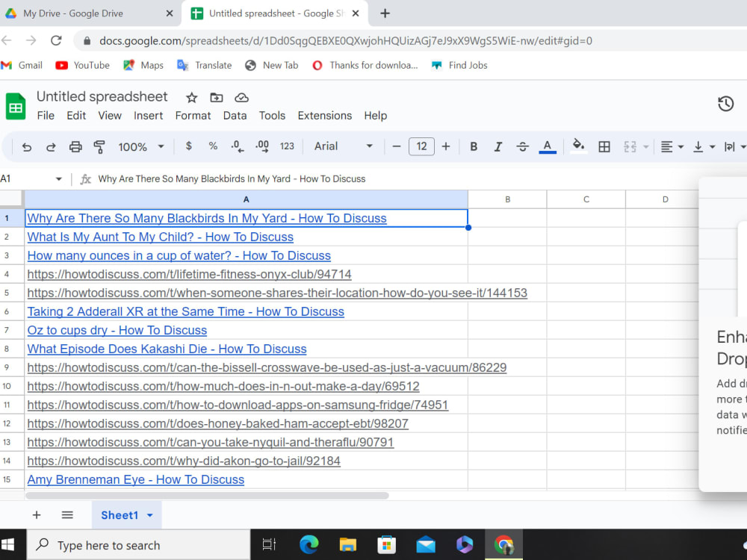The width and height of the screenshot is (747, 560).
Task: Open vertical align dropdown
Action: pyautogui.click(x=704, y=146)
